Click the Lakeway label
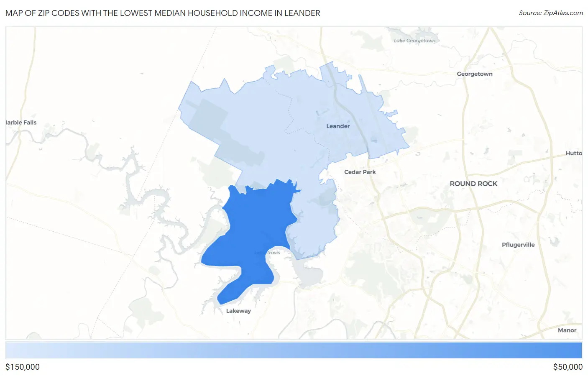This screenshot has height=376, width=588. pos(238,311)
